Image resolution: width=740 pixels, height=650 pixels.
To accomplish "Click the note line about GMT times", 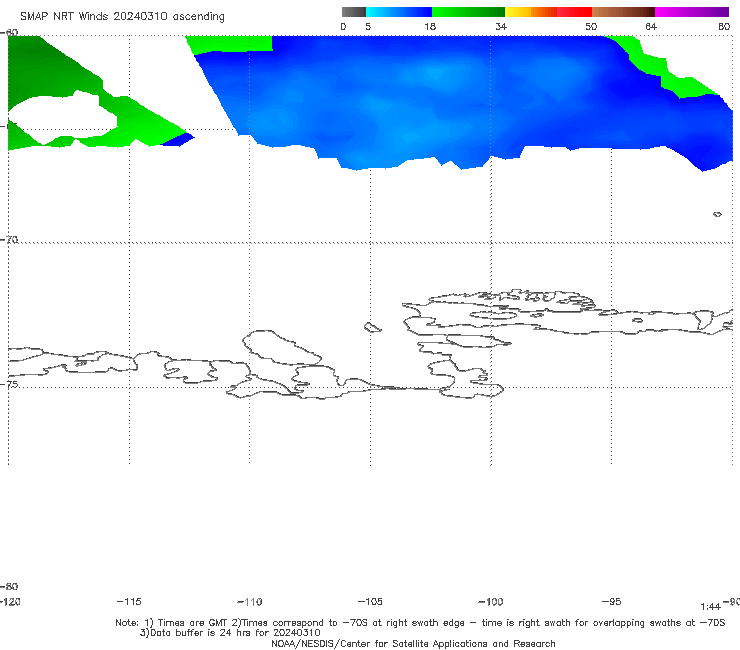I will (420, 623).
